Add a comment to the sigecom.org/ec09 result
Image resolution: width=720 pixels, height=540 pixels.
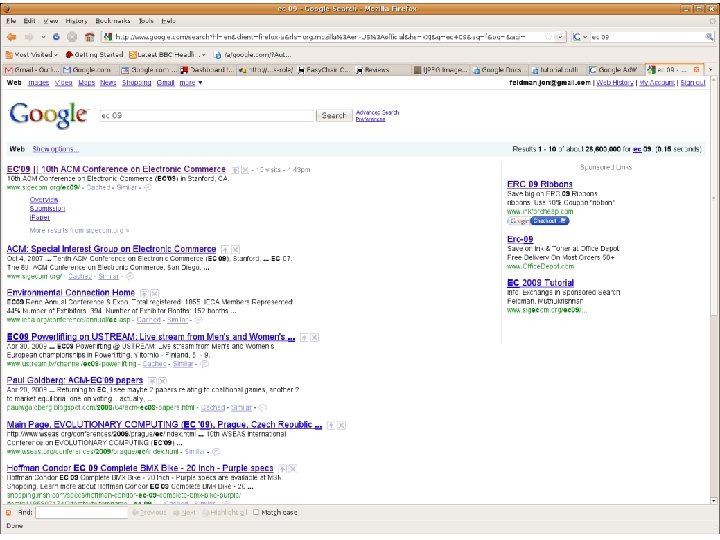click(x=148, y=187)
